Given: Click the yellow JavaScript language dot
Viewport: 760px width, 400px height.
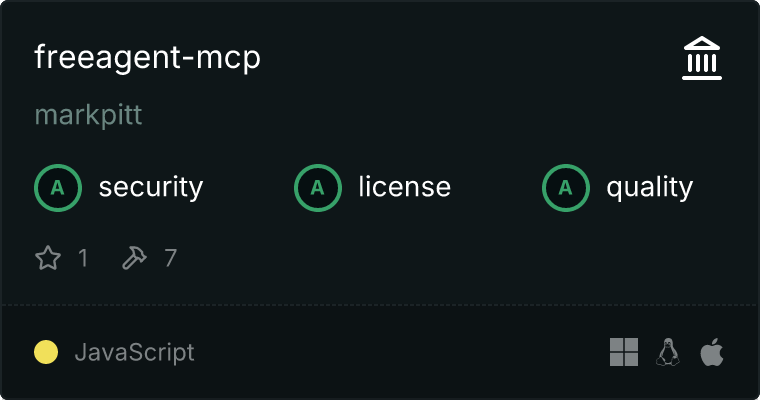Looking at the screenshot, I should pyautogui.click(x=46, y=352).
